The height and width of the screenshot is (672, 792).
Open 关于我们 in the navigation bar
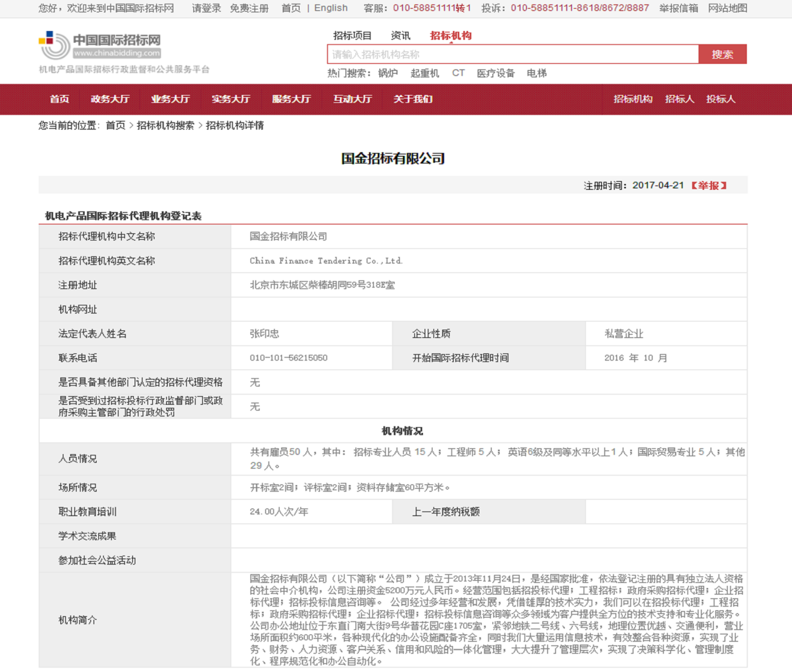click(413, 99)
